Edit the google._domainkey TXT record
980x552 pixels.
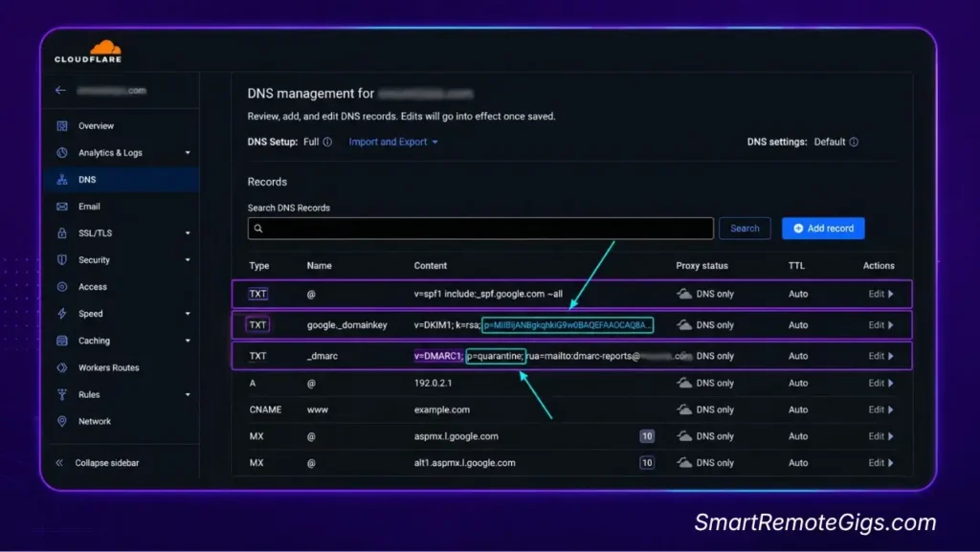click(880, 324)
